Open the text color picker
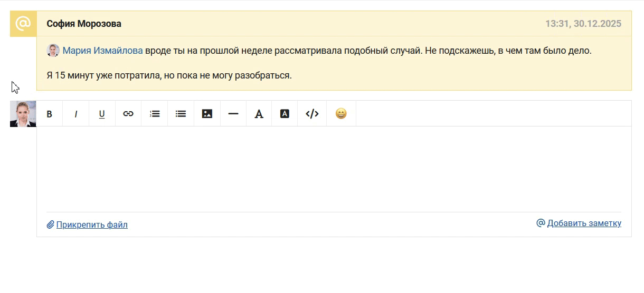Image resolution: width=644 pixels, height=293 pixels. (259, 114)
